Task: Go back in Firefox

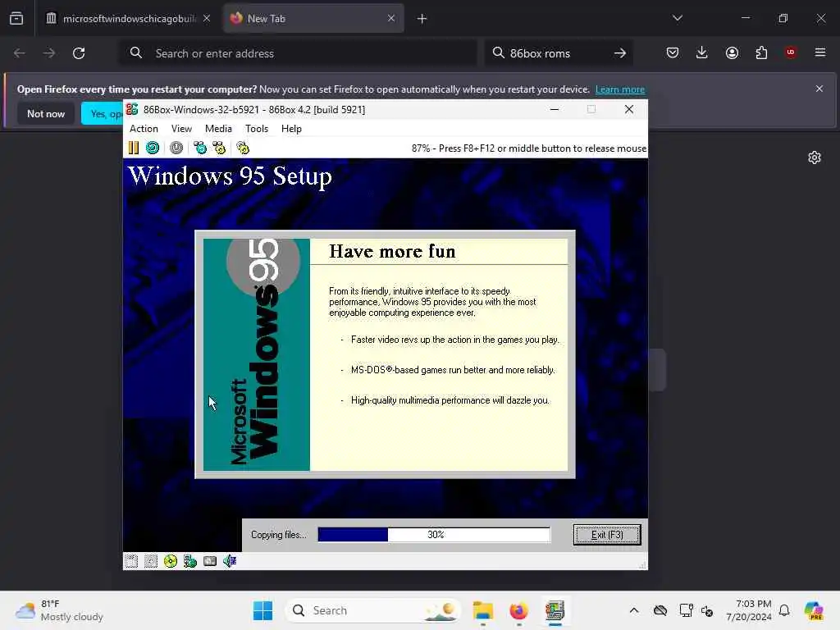Action: 20,53
